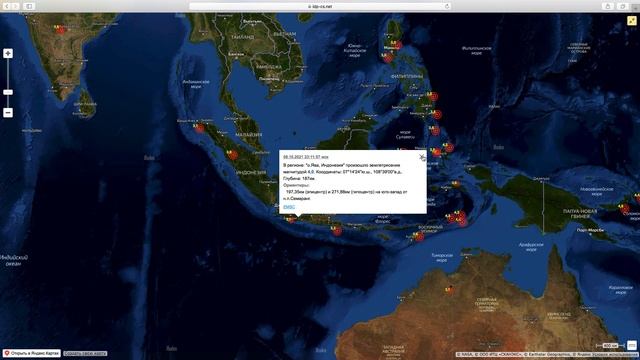
Task: Click the Safari forward arrow
Action: (x=16, y=6)
